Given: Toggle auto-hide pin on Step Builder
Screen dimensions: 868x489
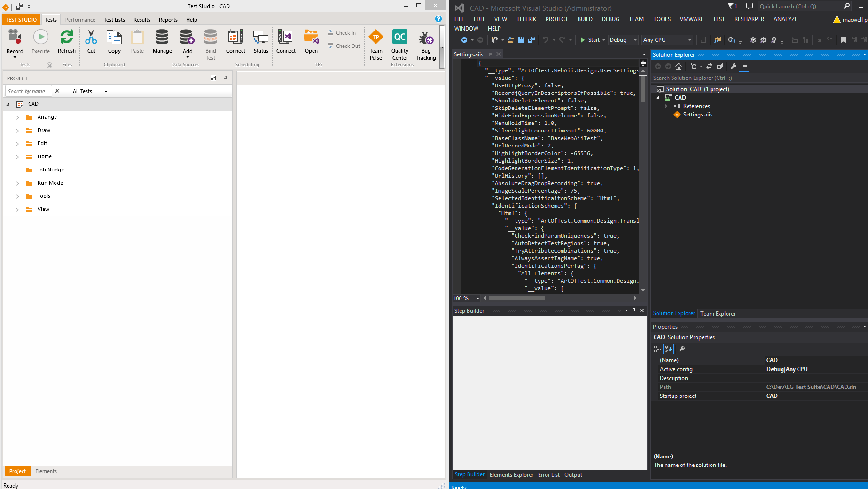Looking at the screenshot, I should (x=634, y=310).
